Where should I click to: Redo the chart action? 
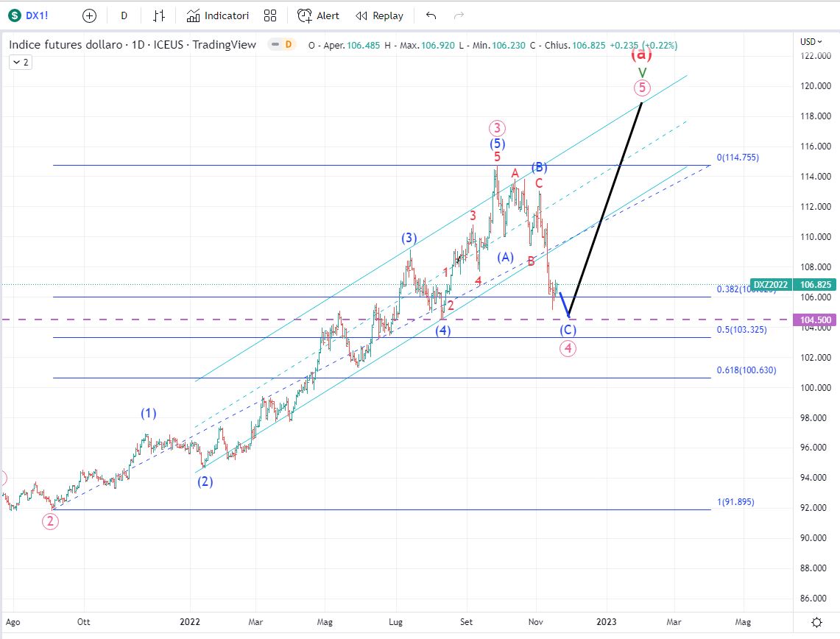(459, 15)
